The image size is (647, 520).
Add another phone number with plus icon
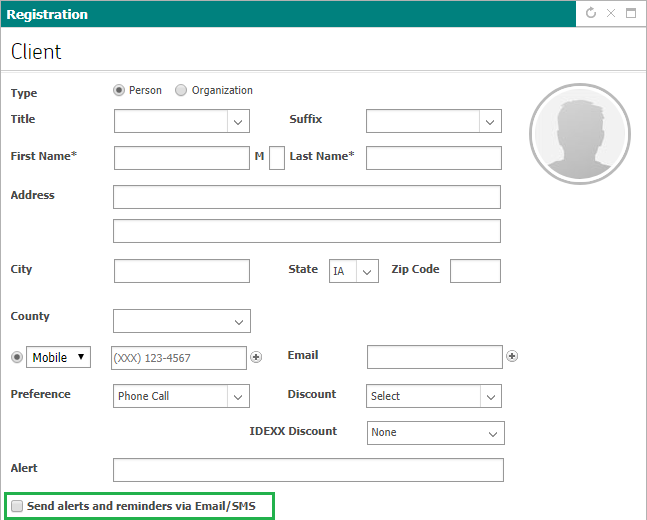click(256, 357)
